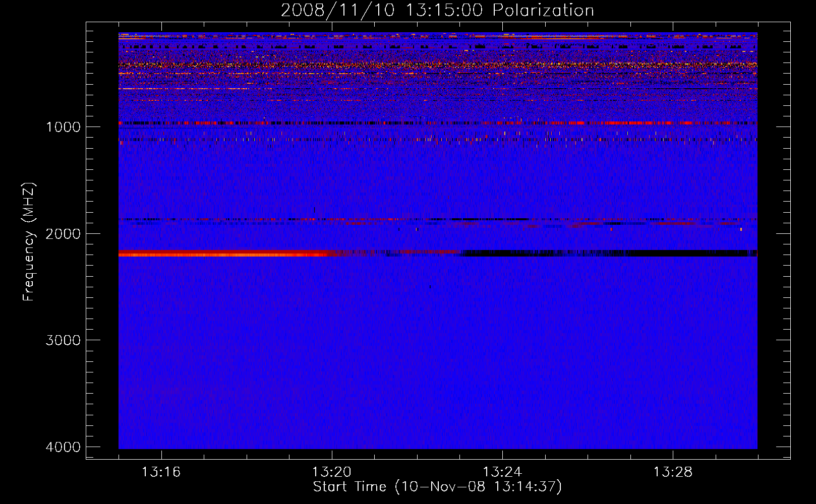Click the 13:16 time tick label

161,472
